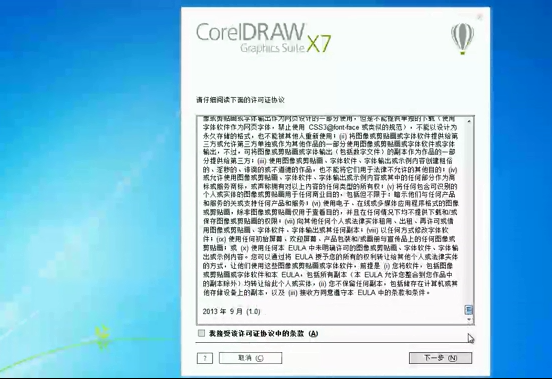Click the 取消 (C) cancel button
This screenshot has width=552, height=379.
click(x=250, y=358)
